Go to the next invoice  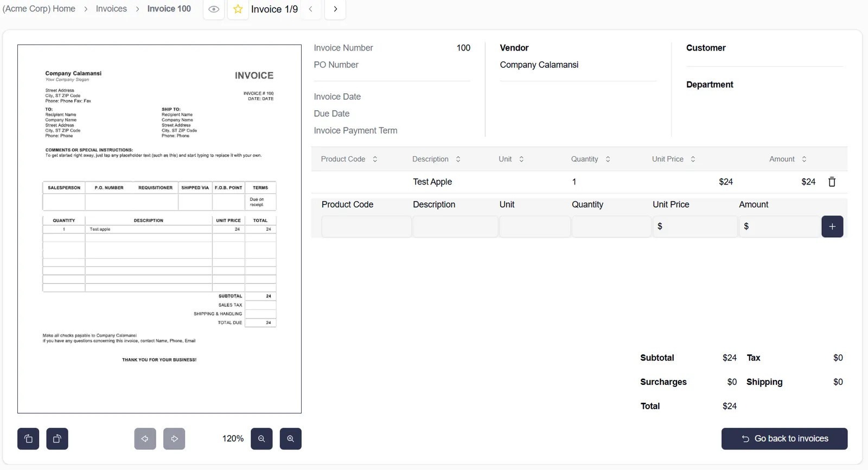[335, 9]
